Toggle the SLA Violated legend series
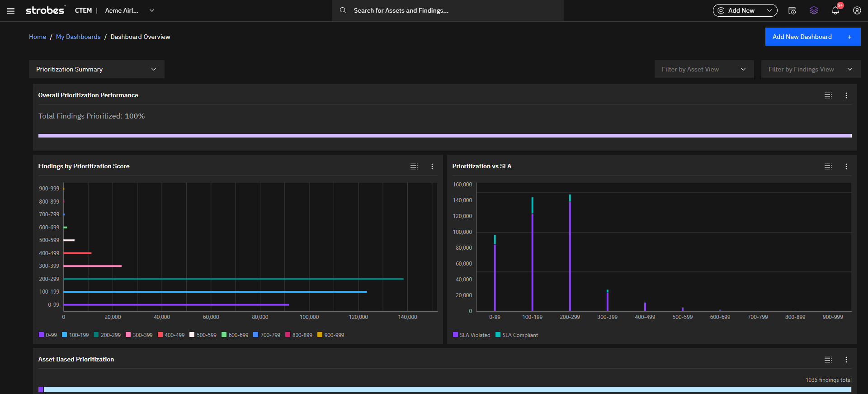Image resolution: width=868 pixels, height=394 pixels. coord(472,335)
